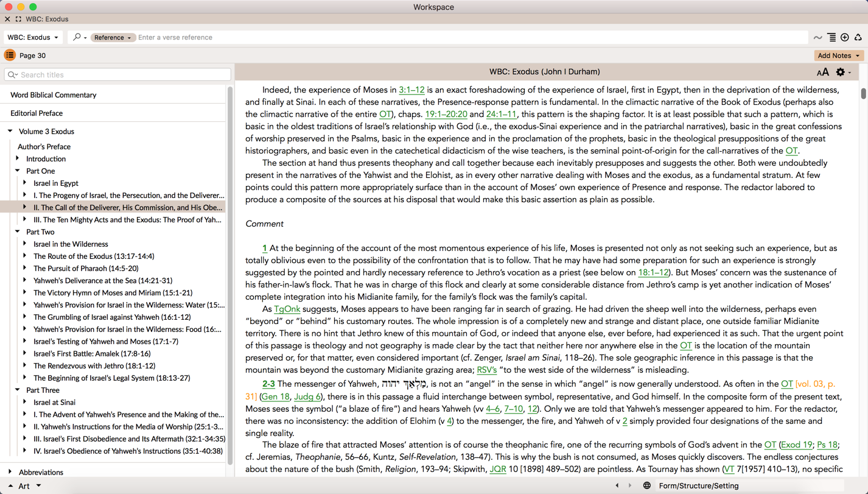Toggle the orange table of contents icon
This screenshot has width=868, height=494.
pyautogui.click(x=10, y=55)
